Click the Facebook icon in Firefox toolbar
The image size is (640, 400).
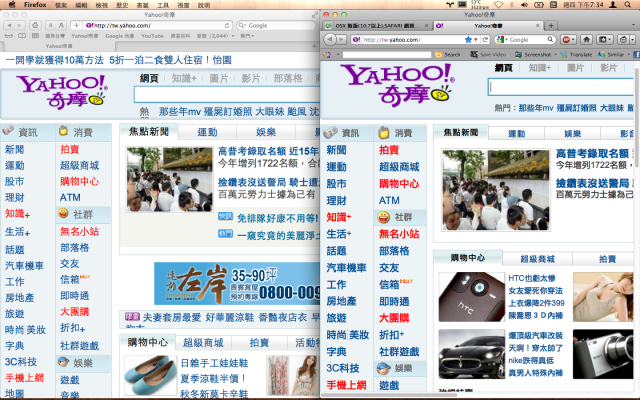(636, 54)
